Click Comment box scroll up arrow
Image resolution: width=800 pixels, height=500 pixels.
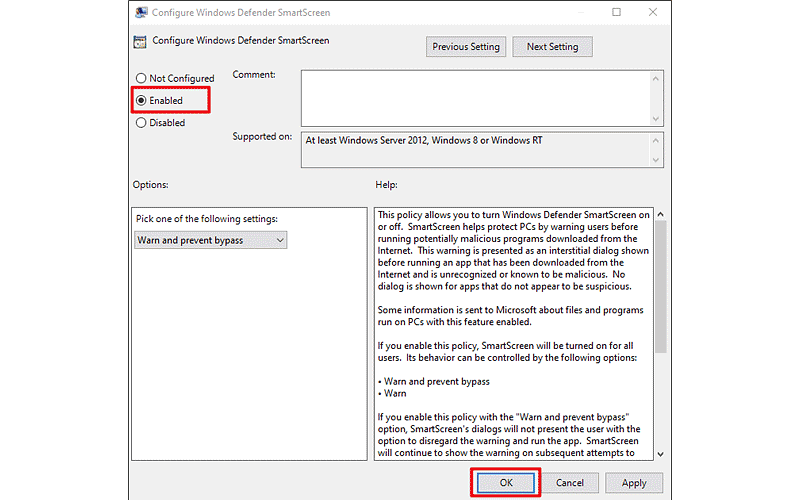point(656,79)
